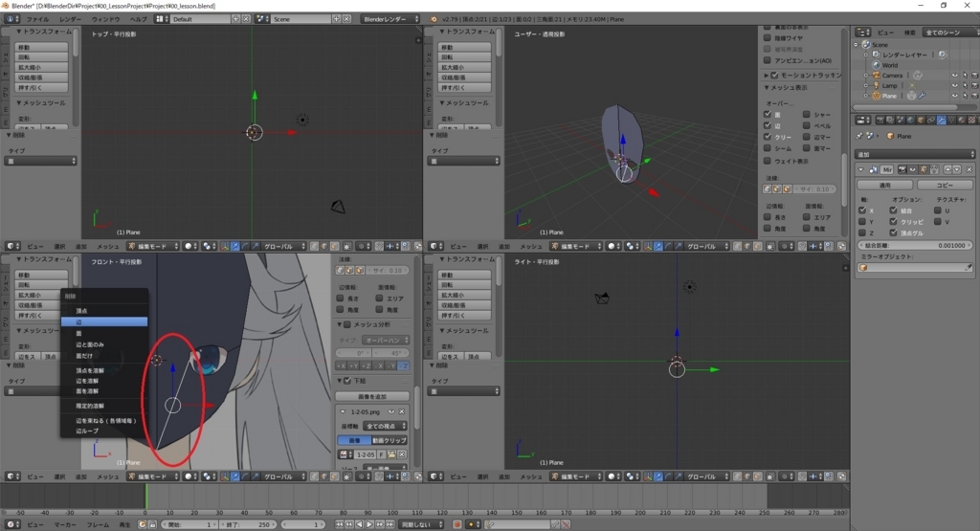980x531 pixels.
Task: Open the object cube properties tab
Action: pyautogui.click(x=921, y=120)
